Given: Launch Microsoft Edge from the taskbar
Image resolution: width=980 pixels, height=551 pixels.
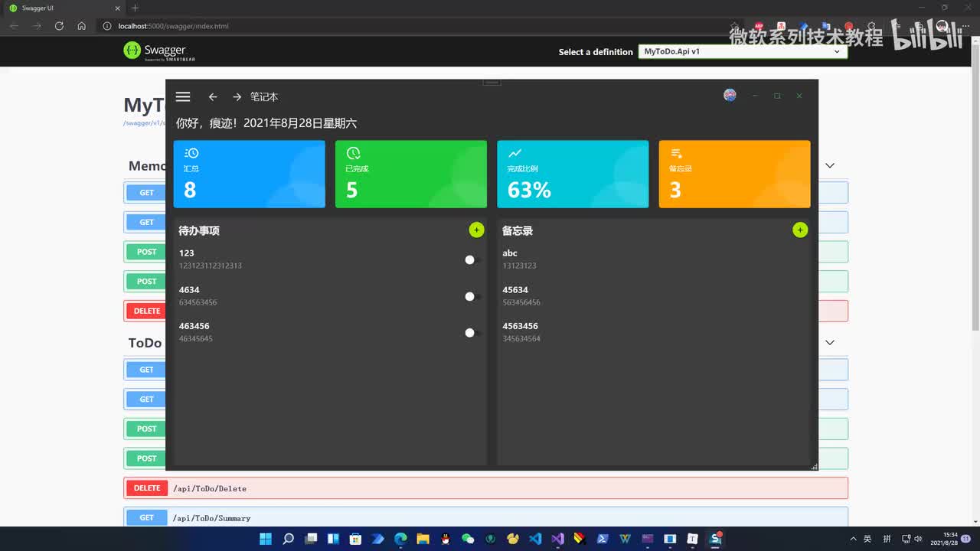Looking at the screenshot, I should click(x=400, y=539).
